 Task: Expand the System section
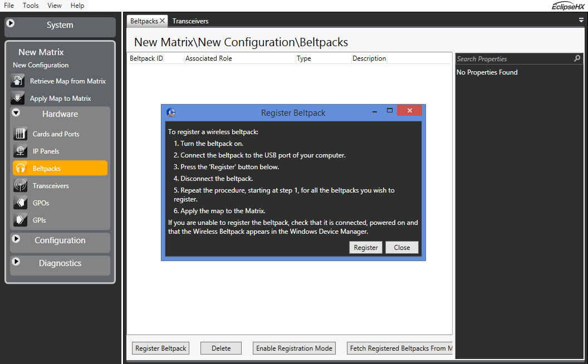pos(11,23)
